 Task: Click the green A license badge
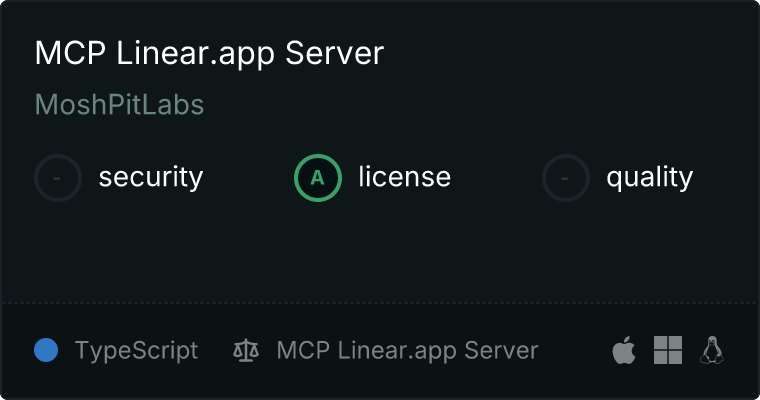(x=317, y=178)
